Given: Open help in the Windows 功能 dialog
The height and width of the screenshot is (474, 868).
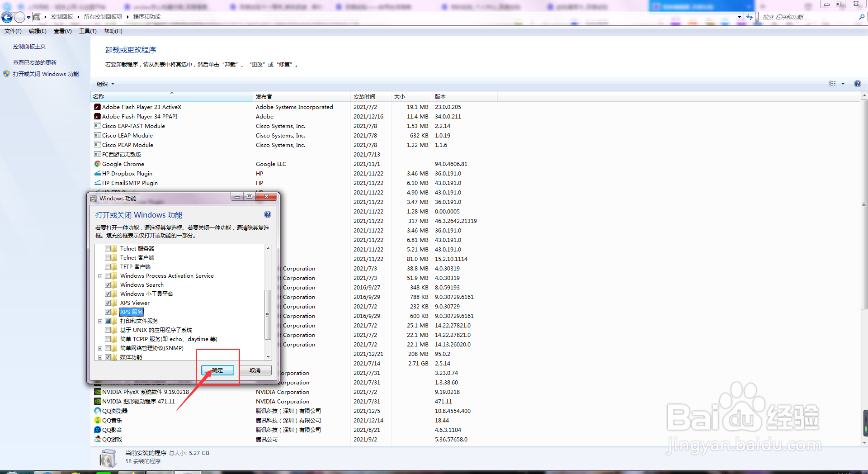Looking at the screenshot, I should [268, 215].
